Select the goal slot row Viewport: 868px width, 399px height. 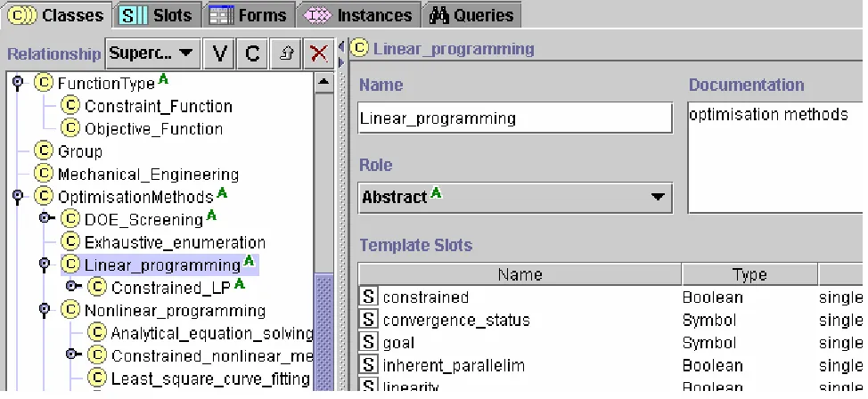(611, 343)
